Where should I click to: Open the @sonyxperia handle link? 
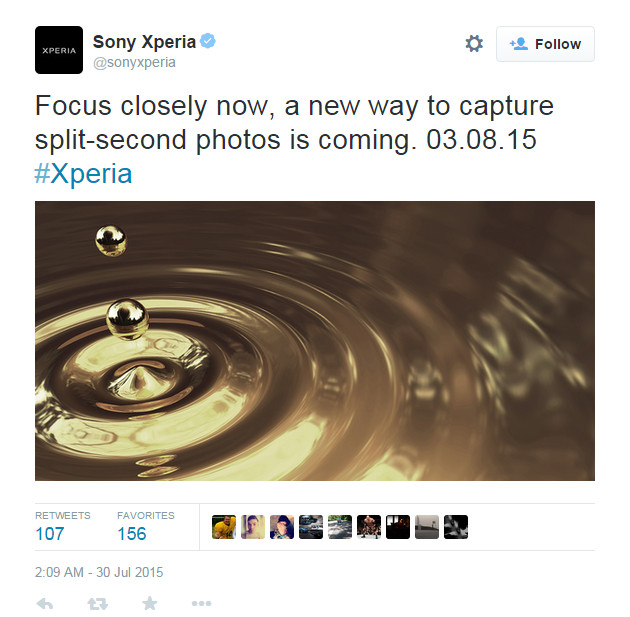(x=134, y=63)
